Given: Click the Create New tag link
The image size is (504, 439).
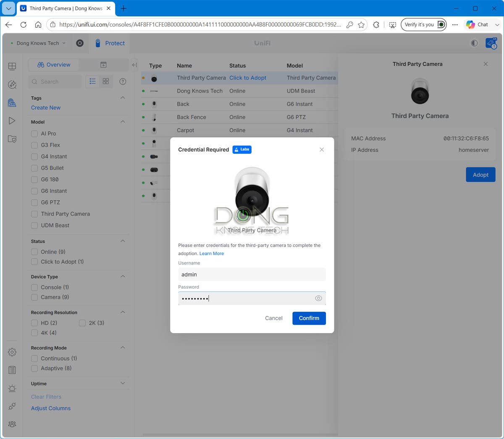Looking at the screenshot, I should pos(46,108).
